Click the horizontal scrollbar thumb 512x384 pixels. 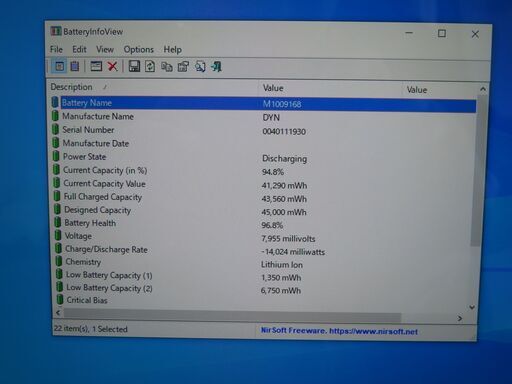(x=232, y=315)
